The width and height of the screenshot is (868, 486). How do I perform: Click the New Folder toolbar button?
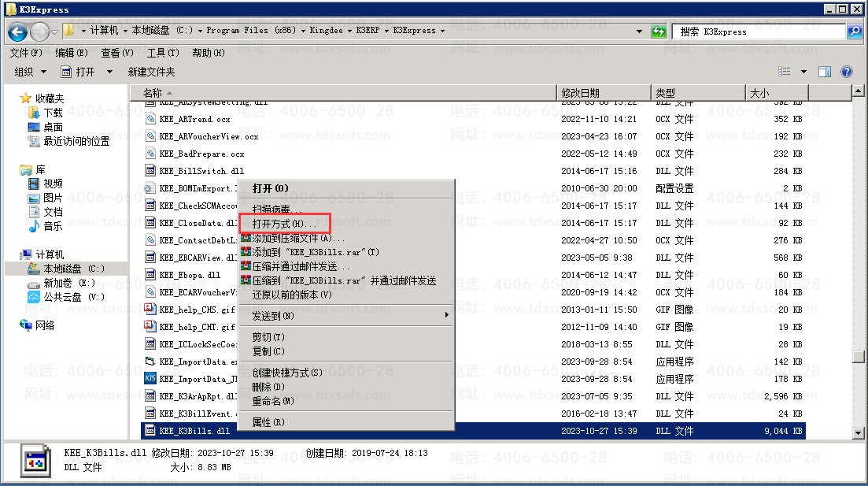151,72
